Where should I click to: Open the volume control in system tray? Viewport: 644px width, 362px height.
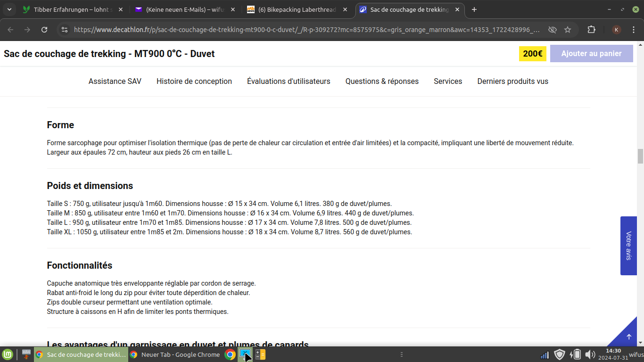tap(589, 354)
